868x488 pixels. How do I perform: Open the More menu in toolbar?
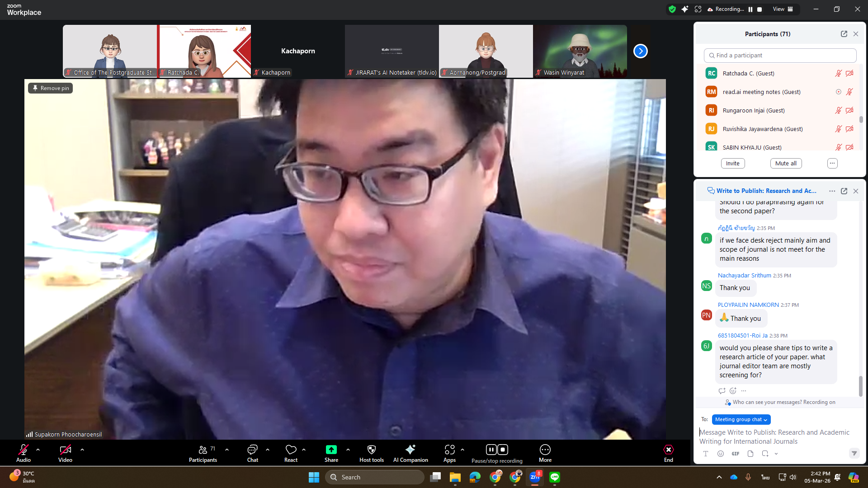pos(545,450)
